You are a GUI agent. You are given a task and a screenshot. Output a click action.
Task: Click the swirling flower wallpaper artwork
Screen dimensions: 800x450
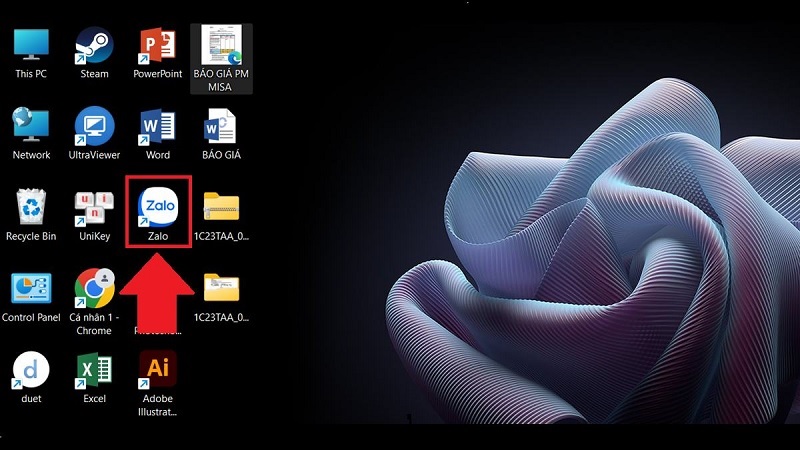pos(590,250)
